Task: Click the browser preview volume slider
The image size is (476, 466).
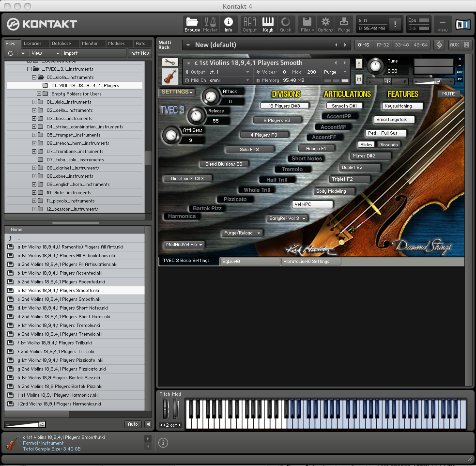Action: [x=26, y=424]
